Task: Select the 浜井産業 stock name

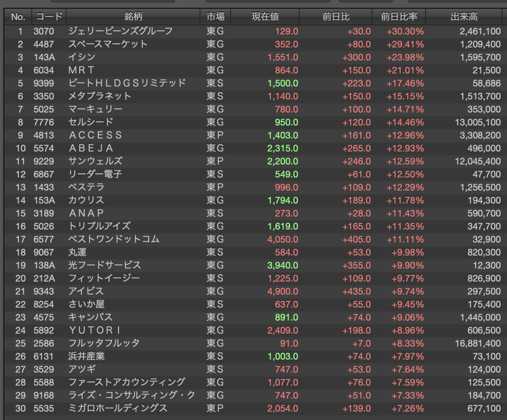Action: click(86, 356)
